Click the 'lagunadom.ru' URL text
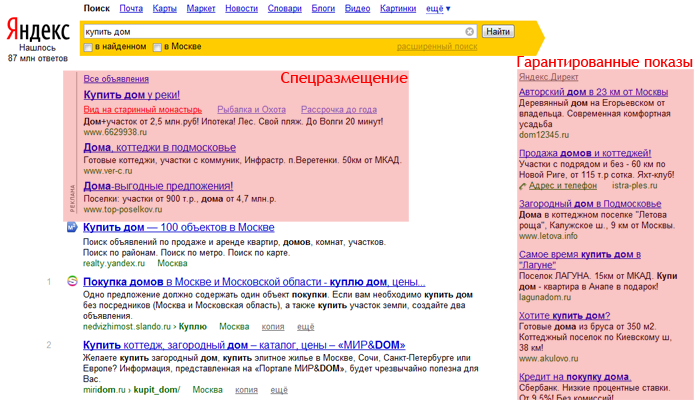 pyautogui.click(x=545, y=297)
